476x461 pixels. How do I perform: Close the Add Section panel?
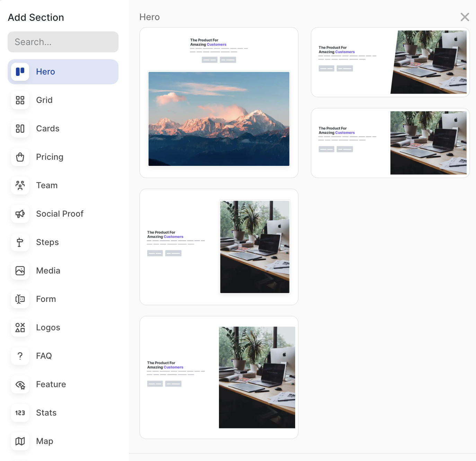[465, 17]
